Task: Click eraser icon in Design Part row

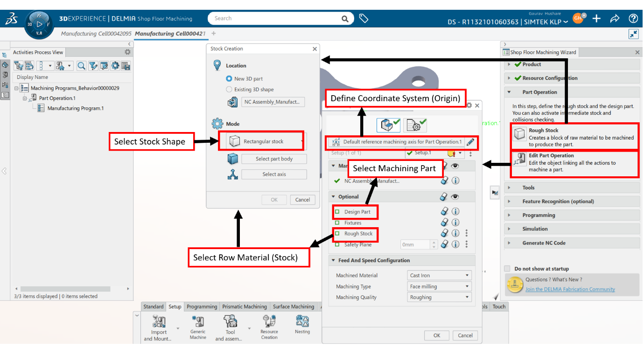Action: 444,212
